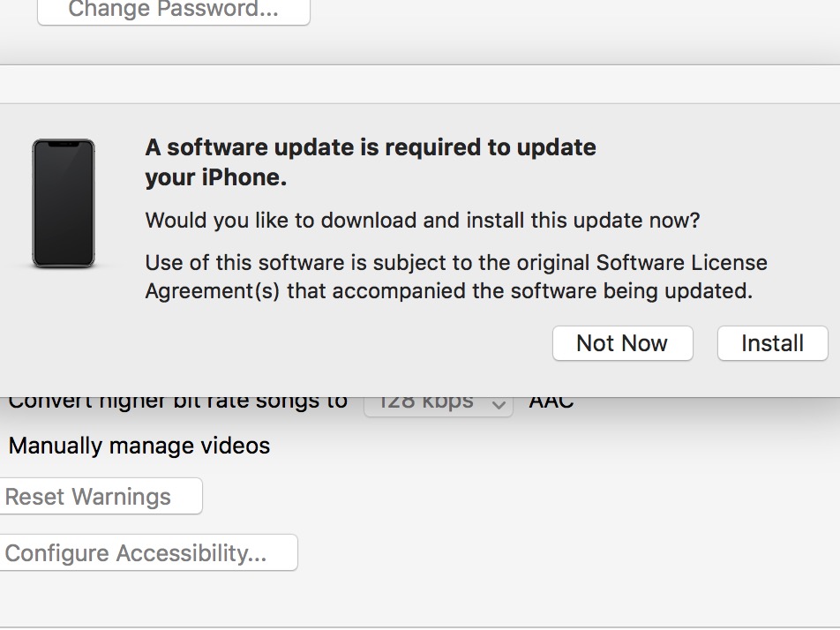The width and height of the screenshot is (840, 630).
Task: Click the empty pane area right of Configure Accessibility
Action: pyautogui.click(x=568, y=552)
